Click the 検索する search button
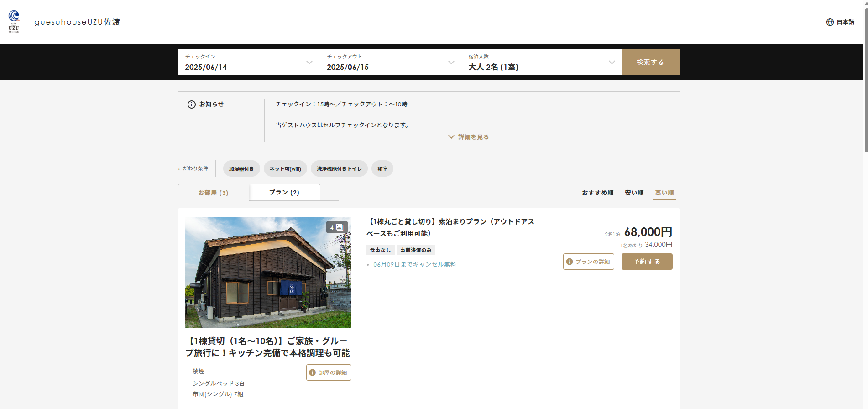 point(651,62)
